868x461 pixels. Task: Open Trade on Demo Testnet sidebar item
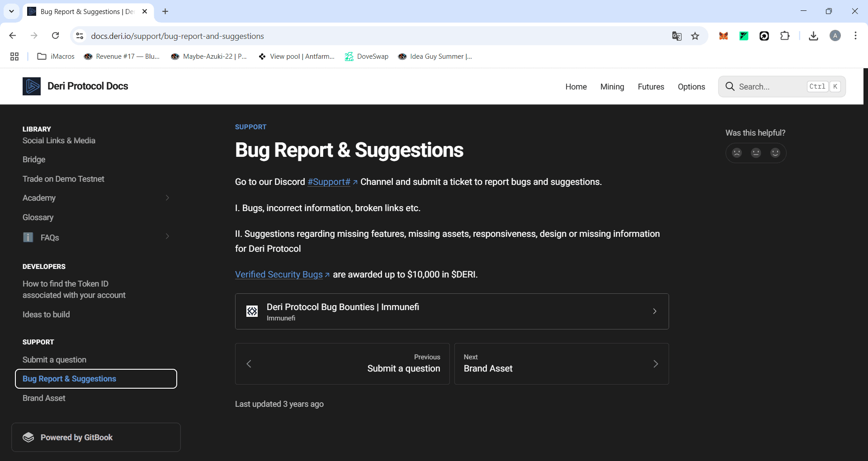click(63, 179)
